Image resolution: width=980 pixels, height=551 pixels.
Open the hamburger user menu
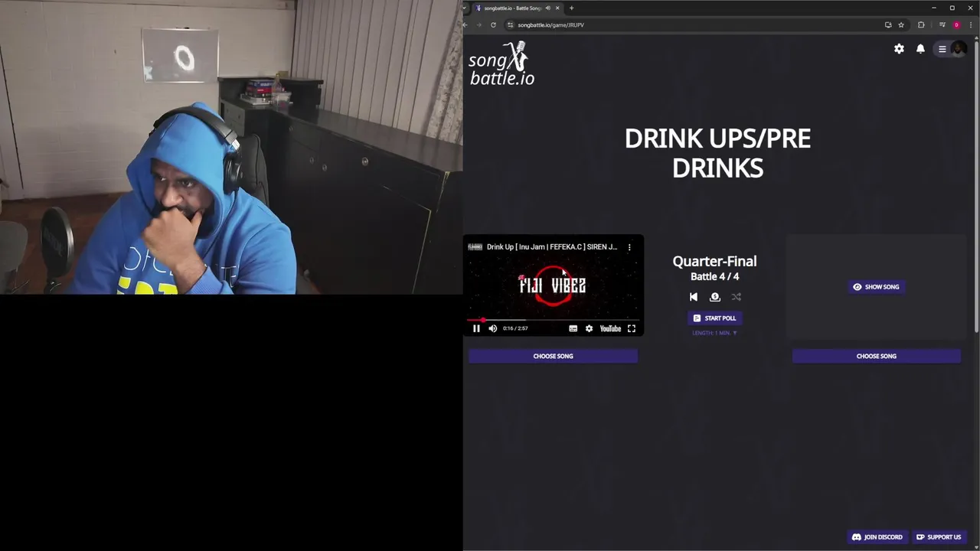[942, 49]
